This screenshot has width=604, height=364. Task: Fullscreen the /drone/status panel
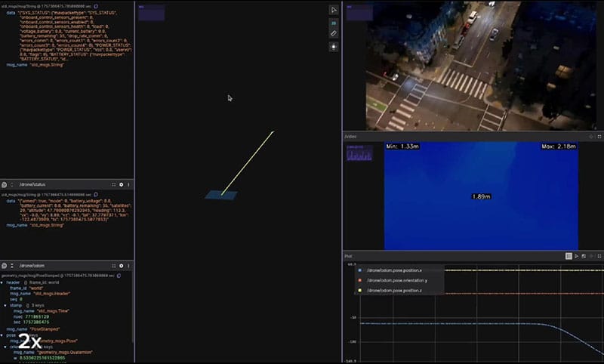pyautogui.click(x=113, y=184)
